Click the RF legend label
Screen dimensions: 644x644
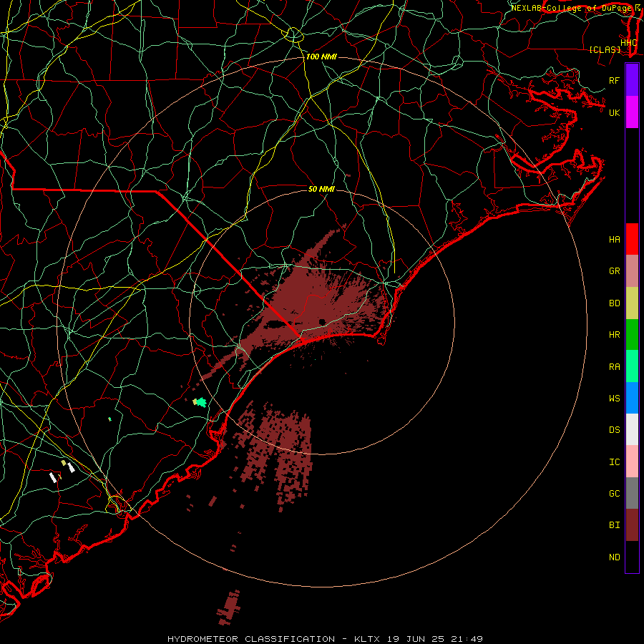[x=615, y=80]
